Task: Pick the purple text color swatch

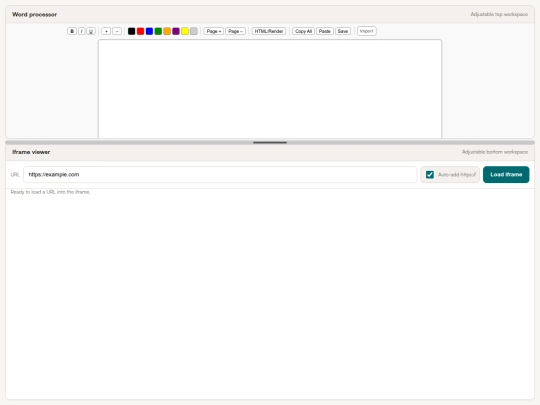Action: tap(176, 31)
